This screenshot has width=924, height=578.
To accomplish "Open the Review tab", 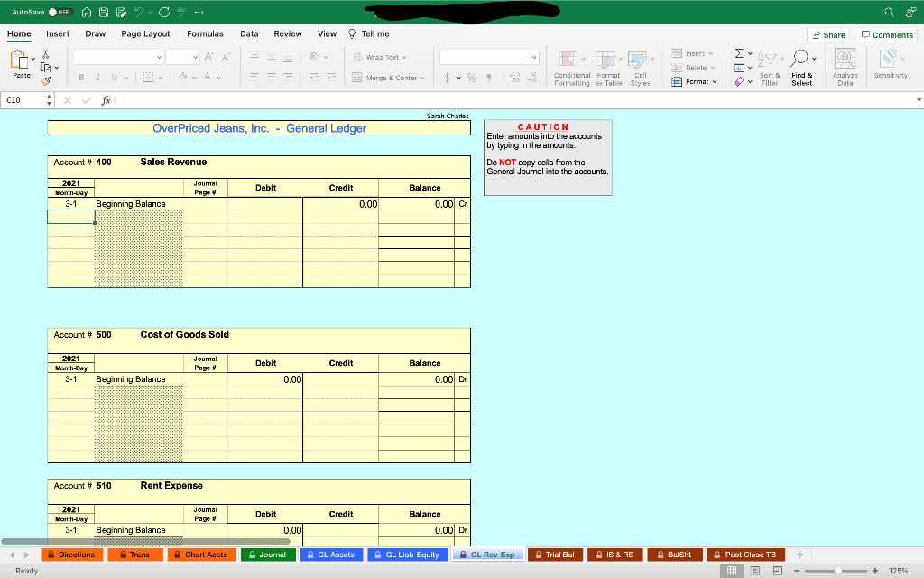I will (288, 33).
